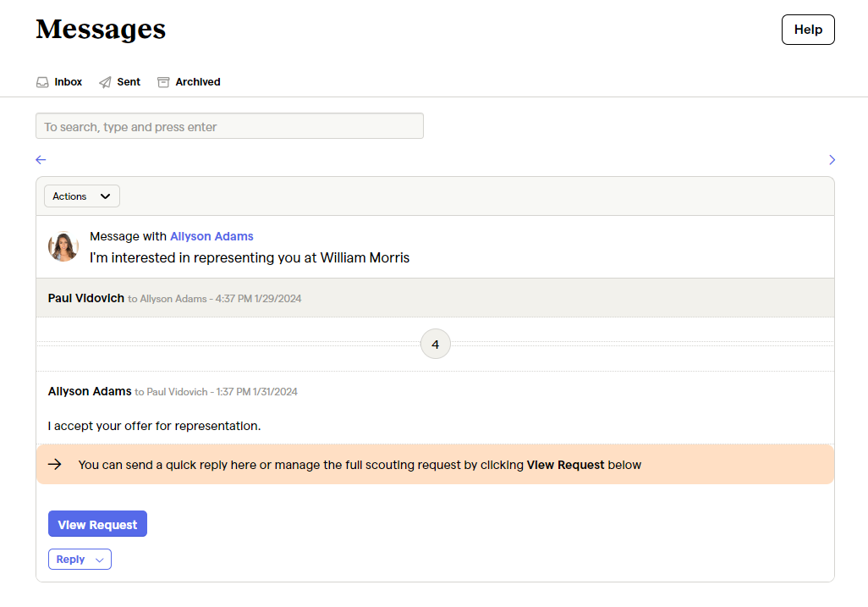Switch to the Archived tab label

pyautogui.click(x=198, y=82)
